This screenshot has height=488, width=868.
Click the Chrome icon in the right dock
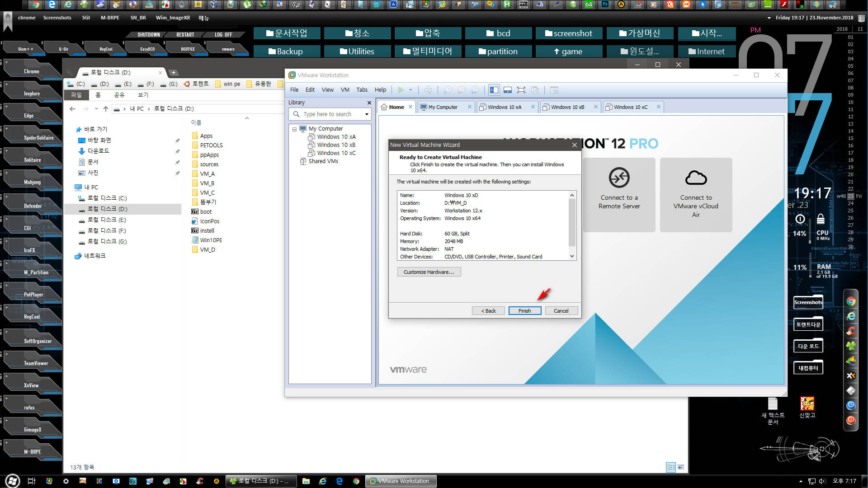(x=851, y=301)
